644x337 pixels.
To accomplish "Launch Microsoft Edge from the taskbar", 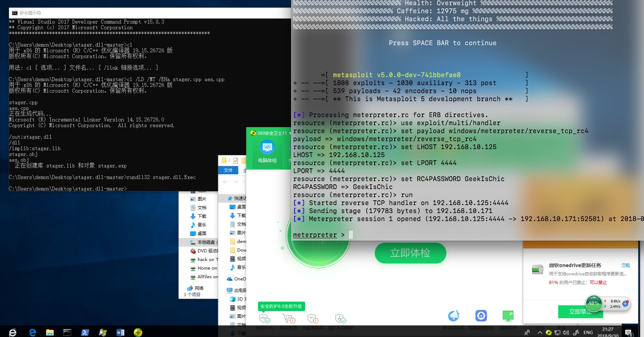I will click(32, 332).
